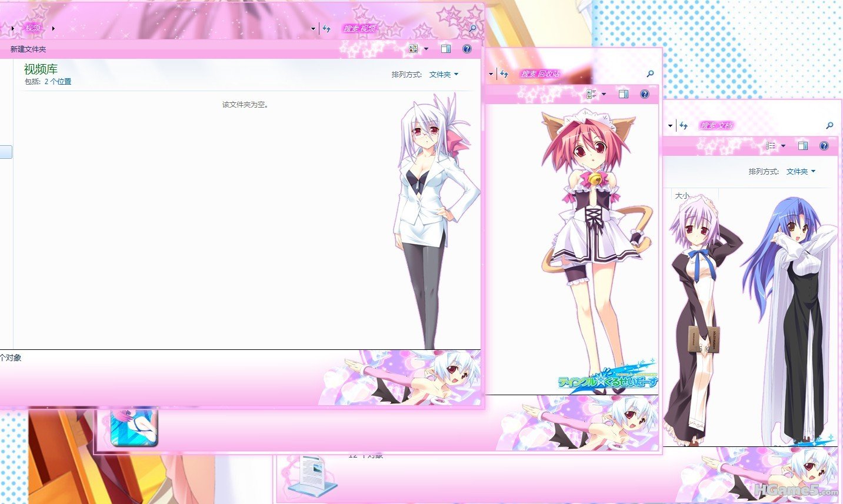Change view icon in Videos window toolbar
Screen dimensions: 843x504
413,49
